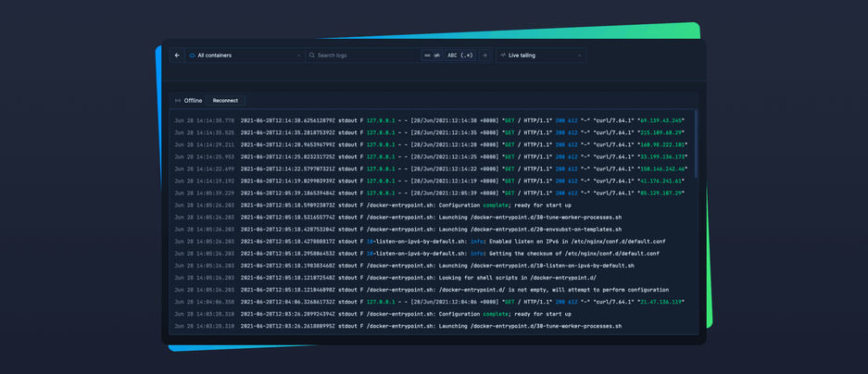This screenshot has height=374, width=868.
Task: Select IP address "21.47.136.119"
Action: click(662, 302)
